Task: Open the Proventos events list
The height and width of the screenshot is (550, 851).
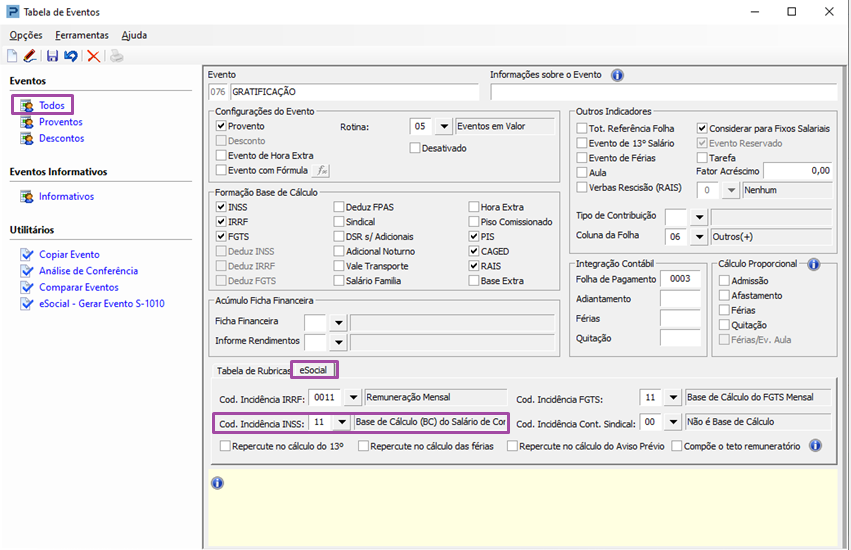Action: pos(61,122)
